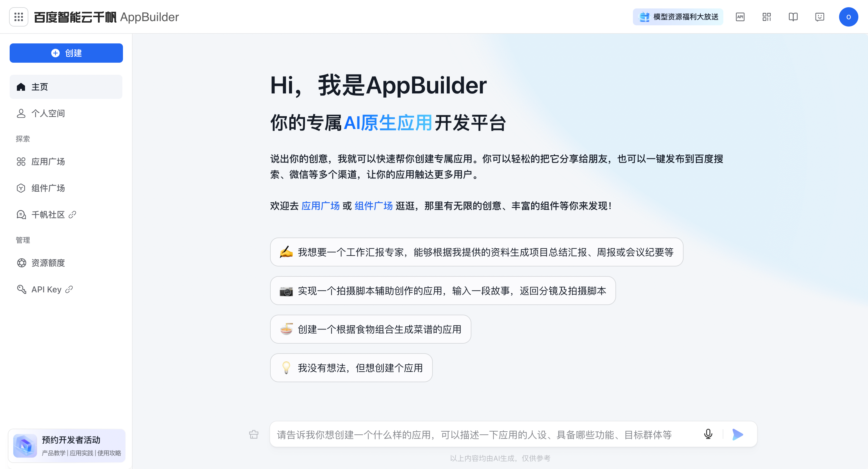This screenshot has height=469, width=868.
Task: Go to 组件广场 in the sidebar
Action: pyautogui.click(x=66, y=188)
